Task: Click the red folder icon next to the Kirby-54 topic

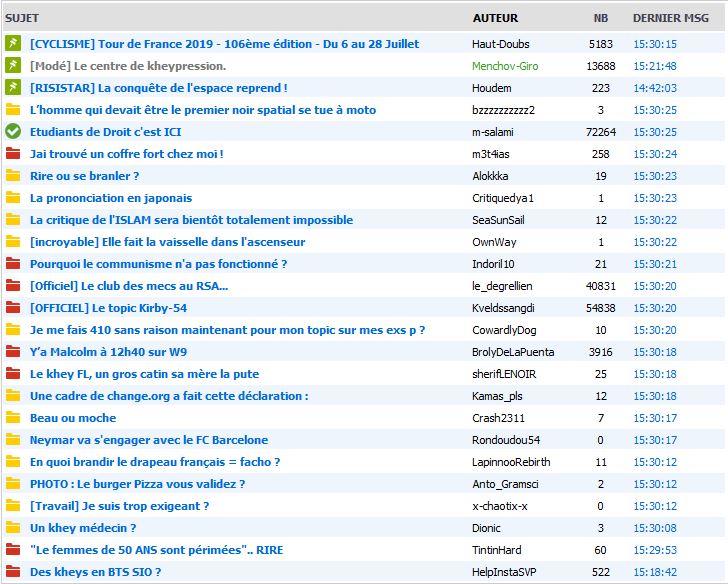Action: point(13,308)
